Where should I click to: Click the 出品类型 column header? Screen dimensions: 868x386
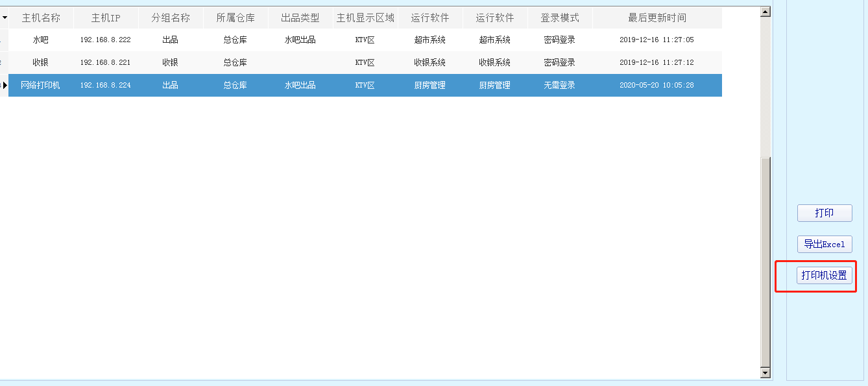click(300, 18)
